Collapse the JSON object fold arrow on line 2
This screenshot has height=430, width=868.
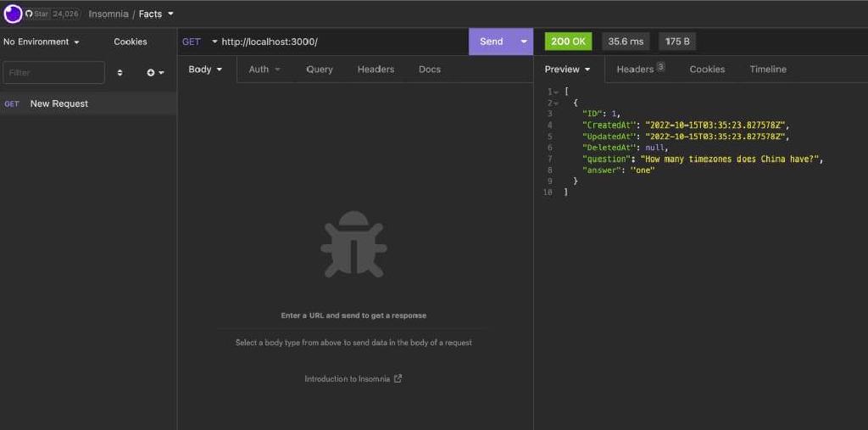click(556, 103)
